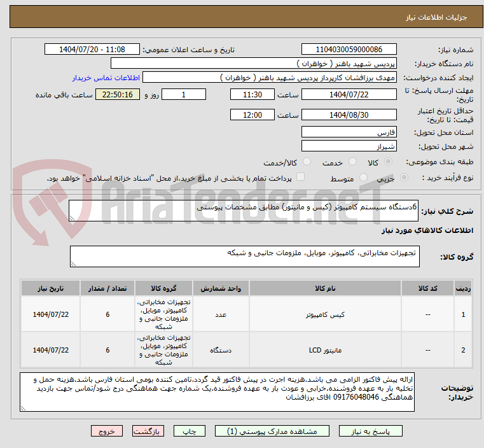Click the گروه کالا column header
Screen dimensions: 484x448
[x=163, y=288]
